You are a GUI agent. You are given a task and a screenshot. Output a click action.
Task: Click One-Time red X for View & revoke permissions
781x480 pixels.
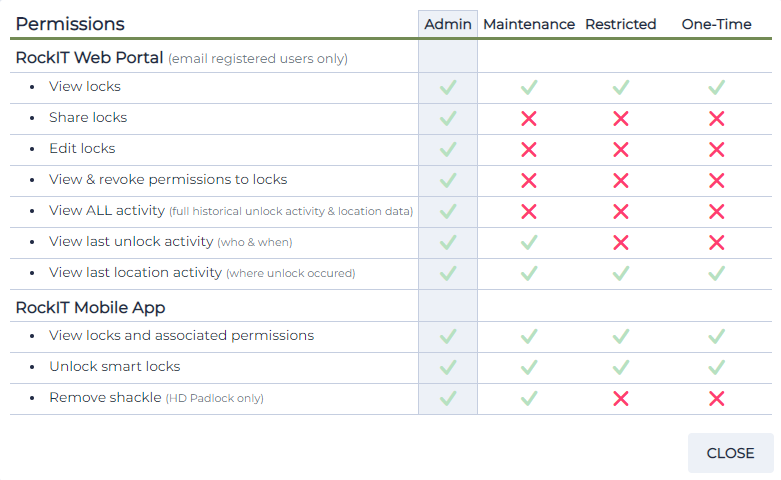click(716, 180)
